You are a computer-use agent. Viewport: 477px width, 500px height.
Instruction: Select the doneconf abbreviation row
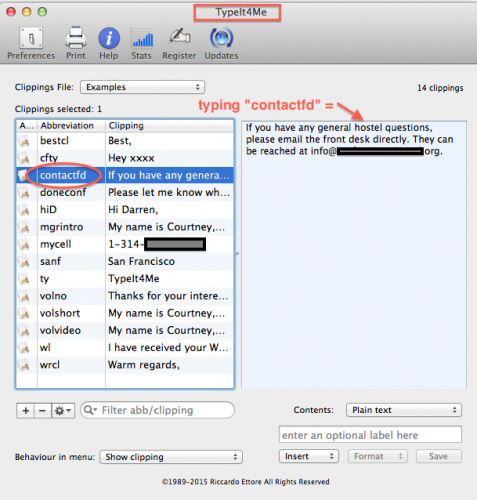click(x=125, y=193)
